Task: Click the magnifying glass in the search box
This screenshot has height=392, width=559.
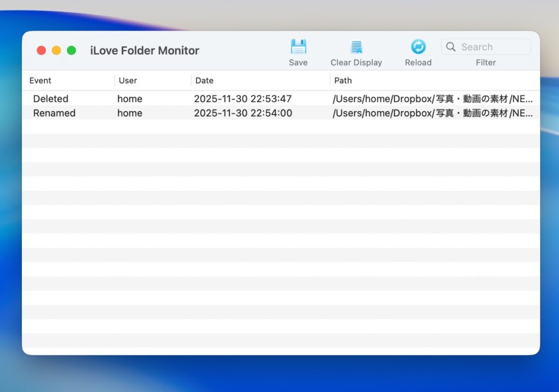Action: (451, 47)
